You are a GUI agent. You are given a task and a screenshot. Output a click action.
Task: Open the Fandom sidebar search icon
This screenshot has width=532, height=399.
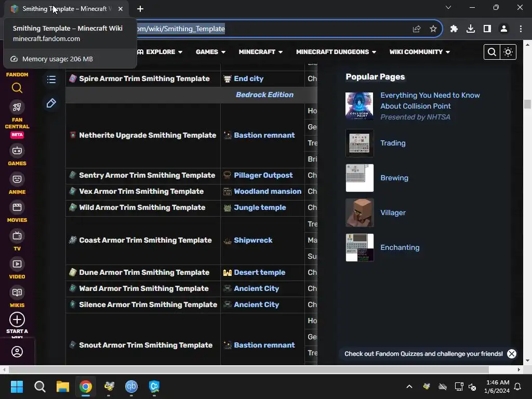tap(17, 88)
